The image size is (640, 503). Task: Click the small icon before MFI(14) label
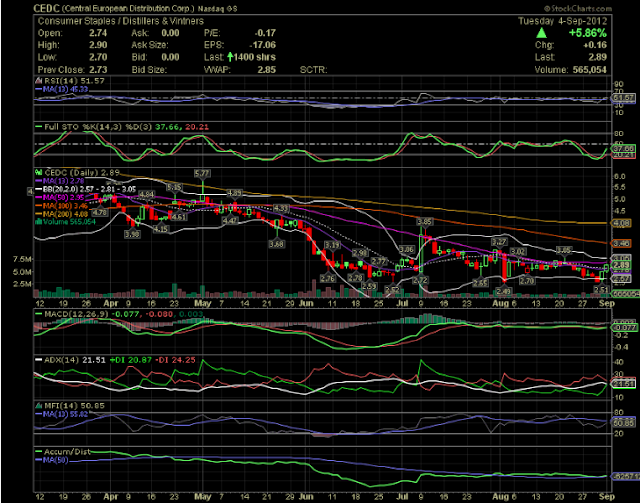[39, 406]
